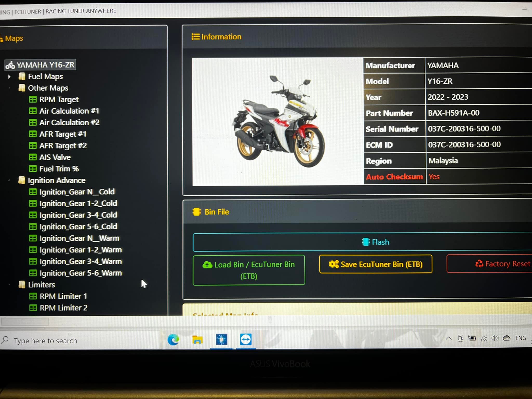Screen dimensions: 532x399
Task: Click the Windows taskbar search box
Action: pyautogui.click(x=79, y=340)
